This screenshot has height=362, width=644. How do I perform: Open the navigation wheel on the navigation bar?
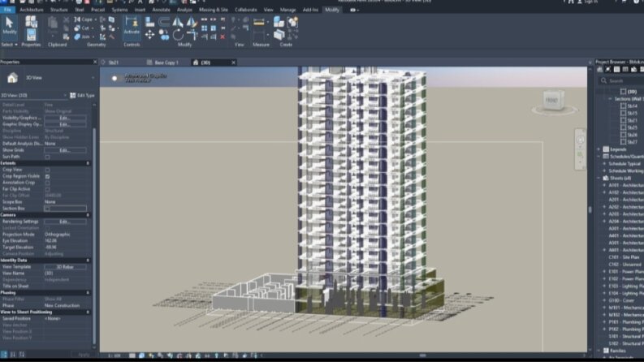coord(580,140)
